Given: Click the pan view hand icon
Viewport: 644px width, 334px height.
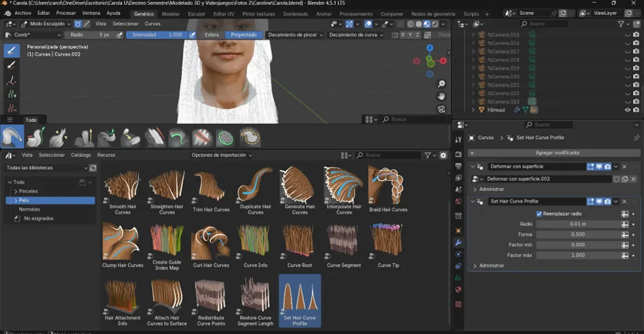Looking at the screenshot, I should pos(442,96).
